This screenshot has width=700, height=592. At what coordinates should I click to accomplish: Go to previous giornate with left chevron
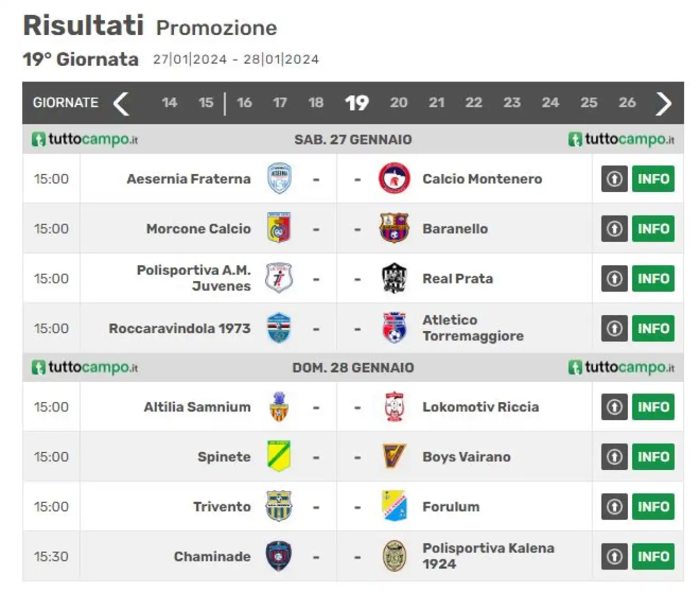(121, 103)
